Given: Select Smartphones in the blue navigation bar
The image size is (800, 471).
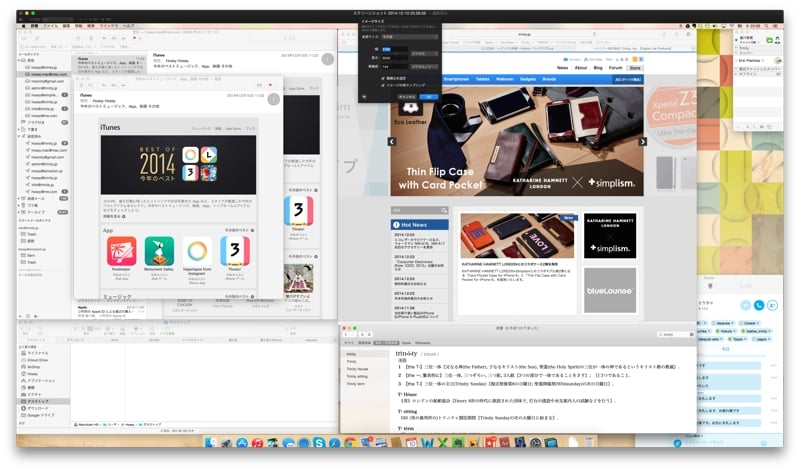Looking at the screenshot, I should [x=456, y=78].
